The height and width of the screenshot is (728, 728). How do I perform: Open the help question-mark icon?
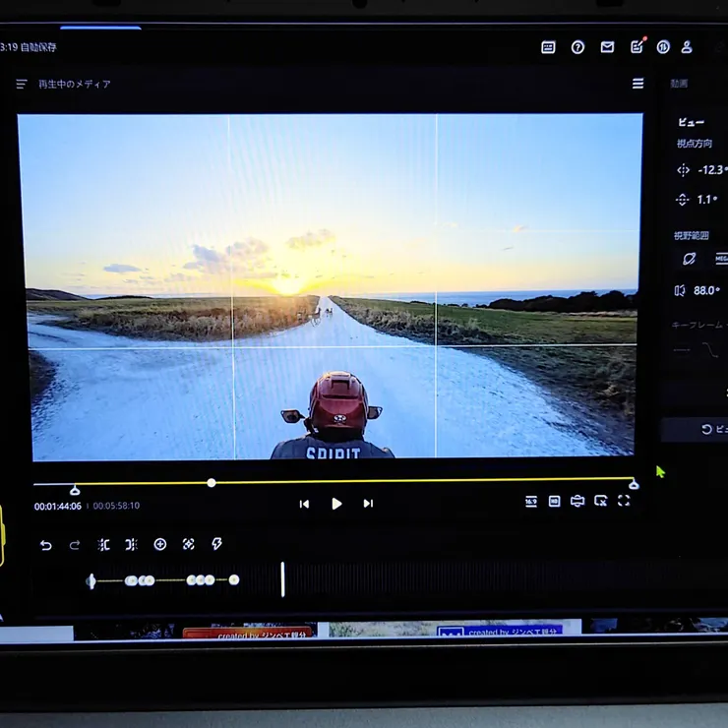tap(577, 47)
